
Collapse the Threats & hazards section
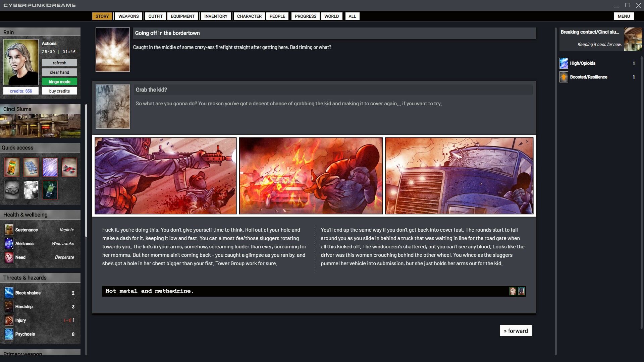pyautogui.click(x=40, y=278)
